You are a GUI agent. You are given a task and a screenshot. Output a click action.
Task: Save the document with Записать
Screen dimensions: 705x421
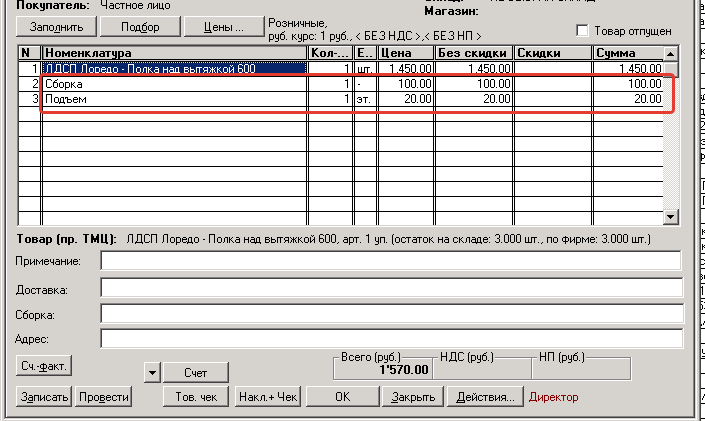click(x=44, y=397)
